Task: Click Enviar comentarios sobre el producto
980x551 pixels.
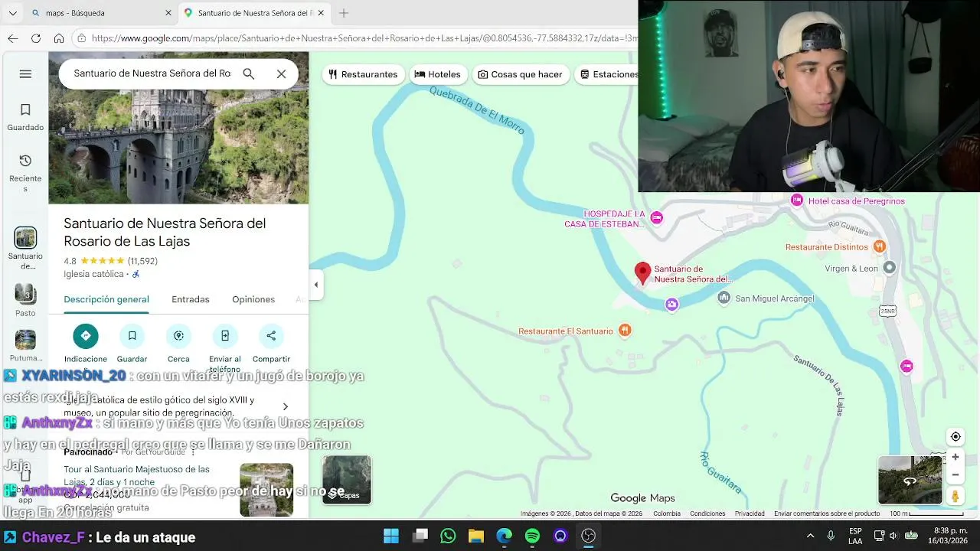Action: point(827,514)
